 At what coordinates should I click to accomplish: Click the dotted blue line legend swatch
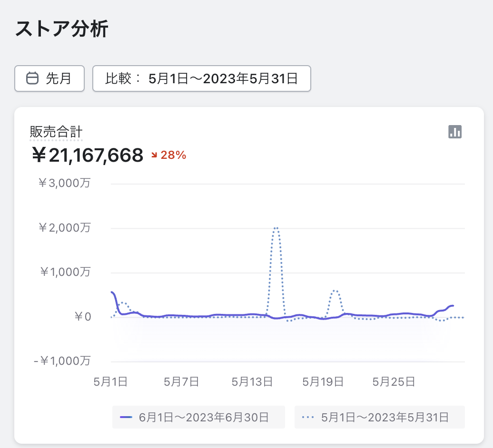click(x=308, y=417)
